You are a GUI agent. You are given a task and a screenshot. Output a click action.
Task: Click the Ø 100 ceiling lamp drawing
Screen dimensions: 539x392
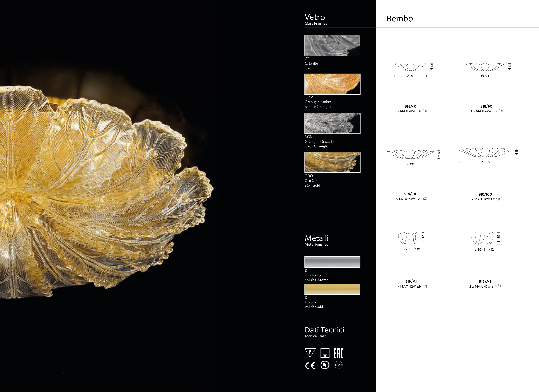(x=485, y=152)
